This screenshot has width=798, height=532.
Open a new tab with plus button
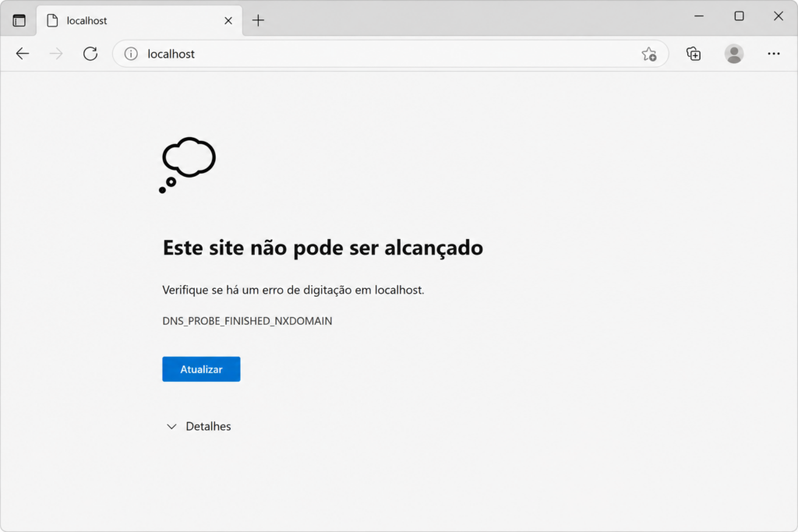258,20
